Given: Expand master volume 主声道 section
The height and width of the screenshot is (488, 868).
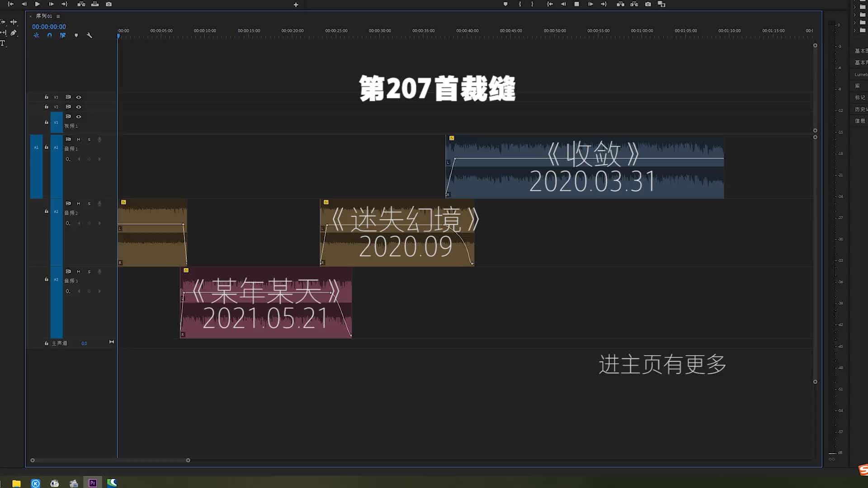Looking at the screenshot, I should tap(112, 342).
